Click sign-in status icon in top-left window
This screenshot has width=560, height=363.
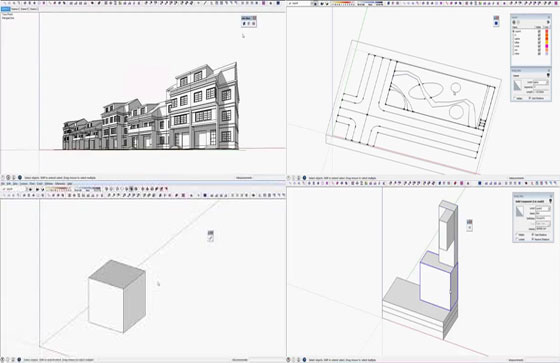[x=14, y=177]
